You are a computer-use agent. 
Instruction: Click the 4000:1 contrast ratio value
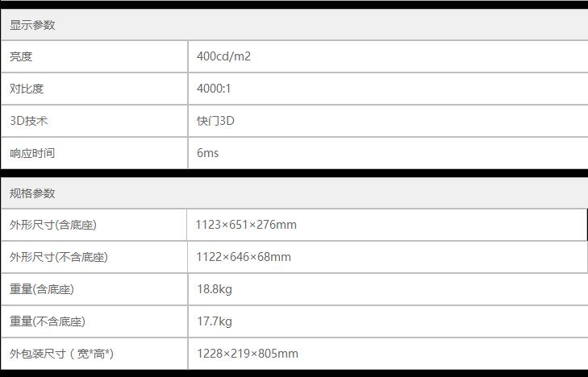coord(214,89)
